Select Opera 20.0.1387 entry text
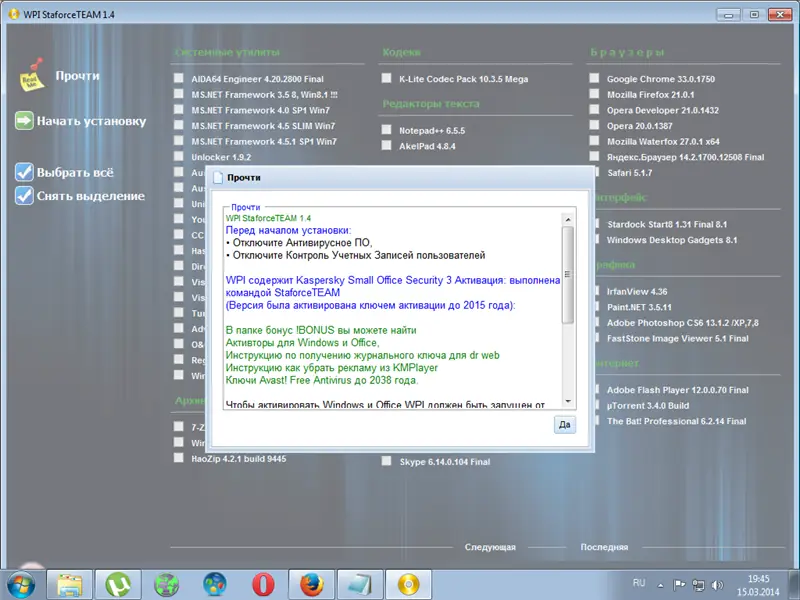This screenshot has width=800, height=600. pyautogui.click(x=639, y=126)
